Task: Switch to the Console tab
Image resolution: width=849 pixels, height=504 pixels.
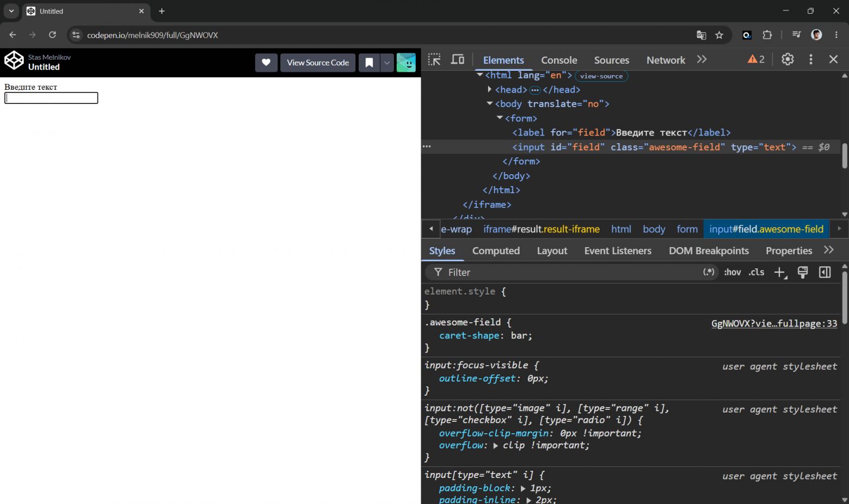Action: [559, 60]
